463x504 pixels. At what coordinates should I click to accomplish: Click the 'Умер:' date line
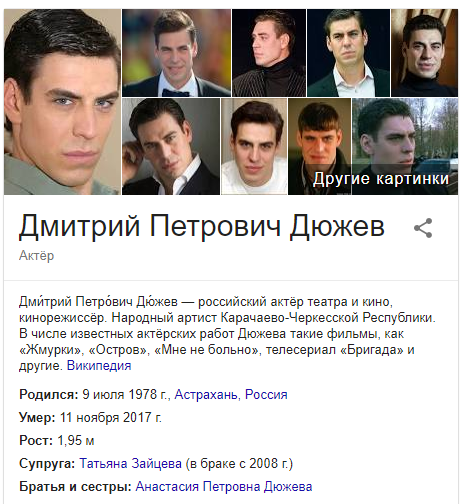pyautogui.click(x=90, y=417)
